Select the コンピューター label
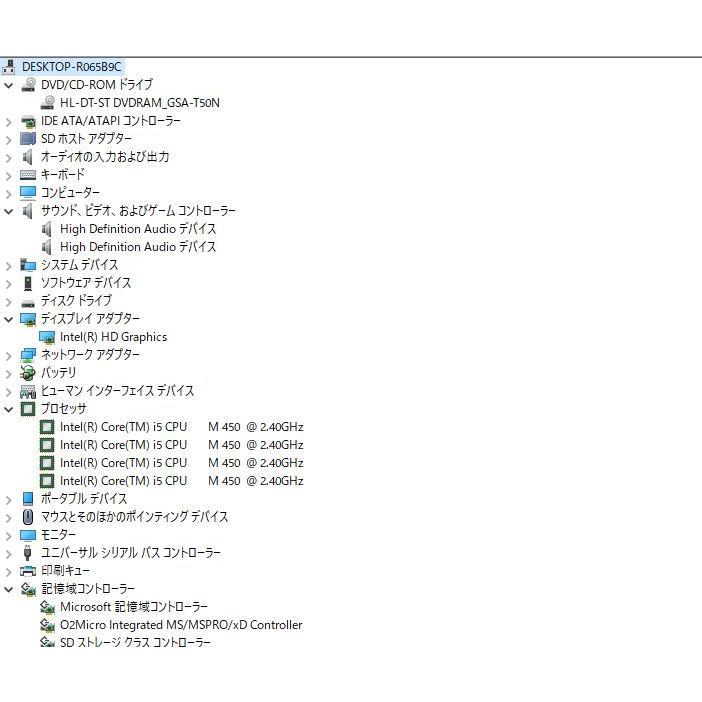This screenshot has height=702, width=702. [70, 193]
